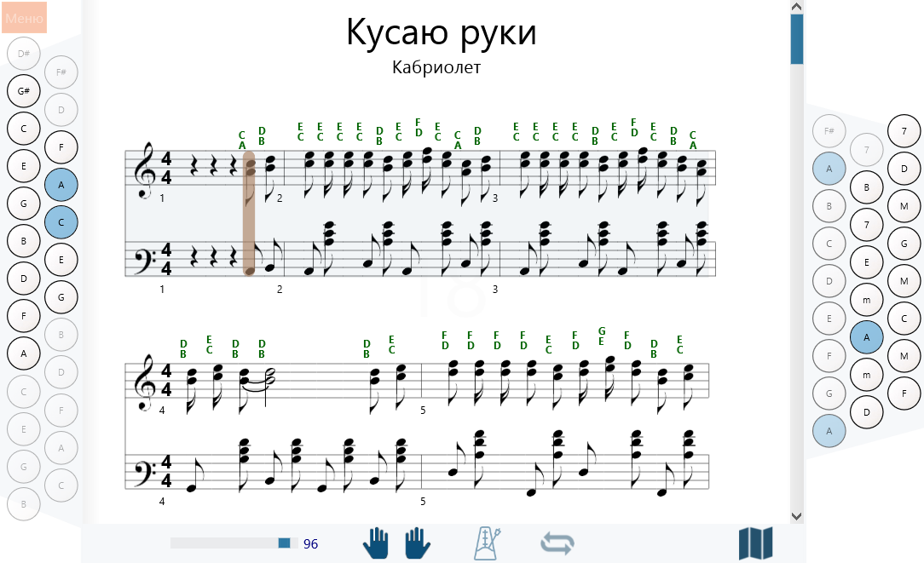Click the G chord button between two M buttons
The image size is (924, 563).
(x=904, y=244)
